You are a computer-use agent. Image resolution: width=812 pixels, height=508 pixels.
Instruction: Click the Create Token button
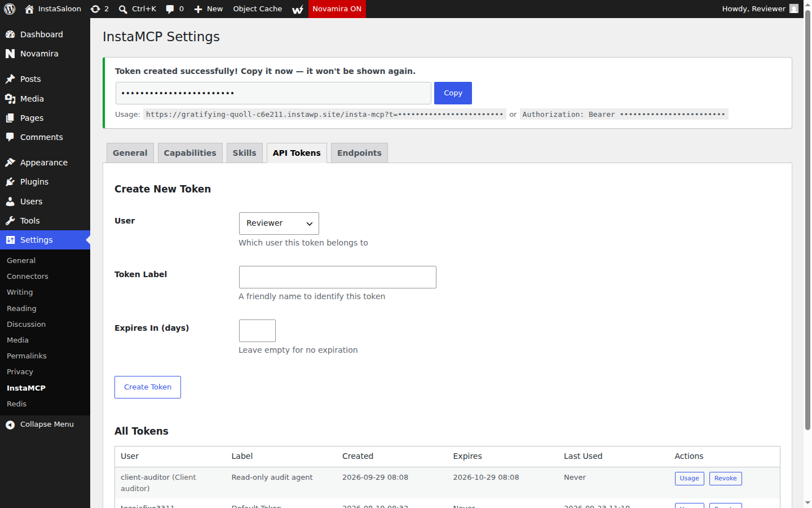148,387
